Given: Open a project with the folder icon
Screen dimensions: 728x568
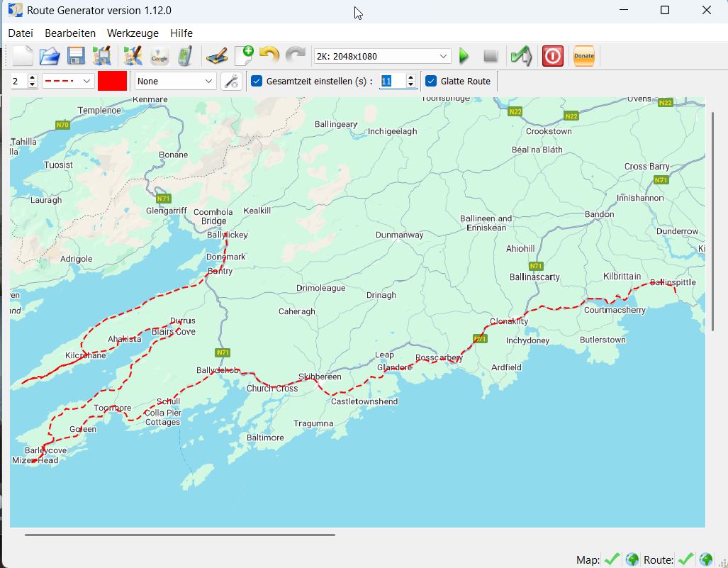Looking at the screenshot, I should point(49,56).
